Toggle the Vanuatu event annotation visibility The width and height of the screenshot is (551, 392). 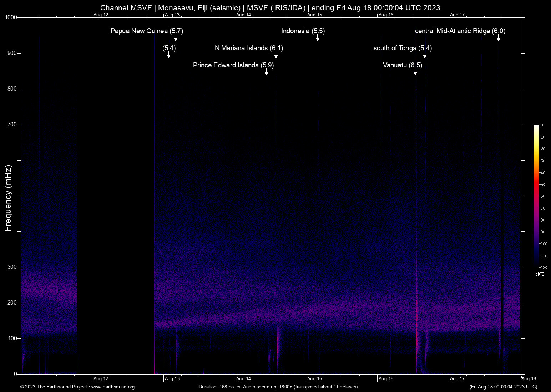(402, 66)
